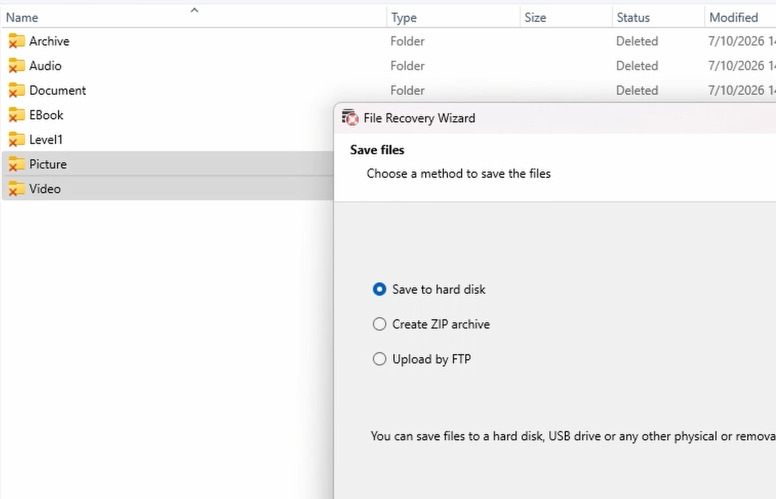Sort the list by Name column
Image resolution: width=776 pixels, height=499 pixels.
pos(22,18)
